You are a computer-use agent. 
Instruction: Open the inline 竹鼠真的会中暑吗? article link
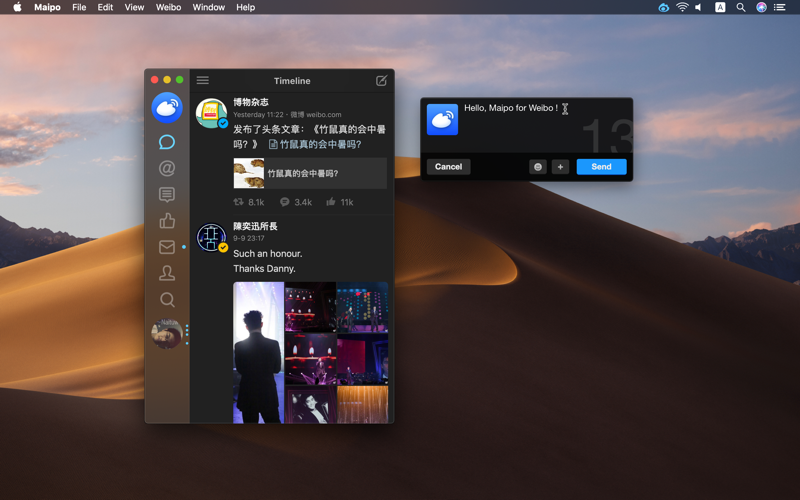[315, 144]
